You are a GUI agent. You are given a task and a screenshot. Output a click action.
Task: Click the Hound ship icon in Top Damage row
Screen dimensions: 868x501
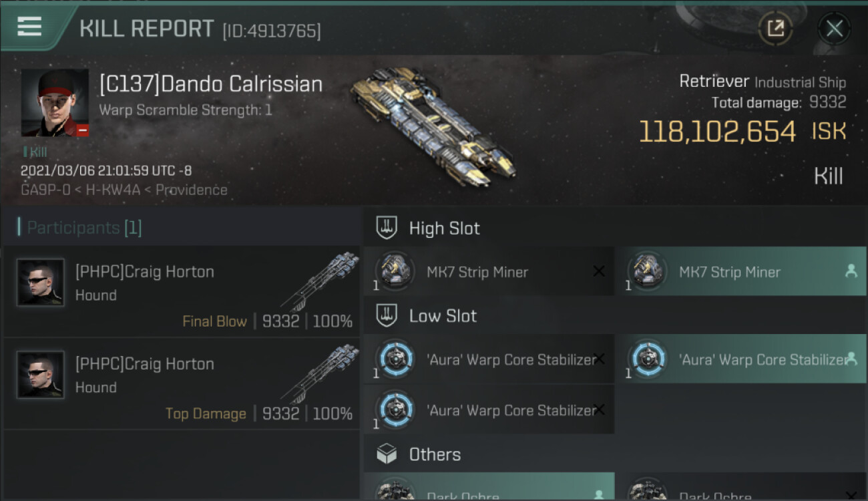click(319, 374)
